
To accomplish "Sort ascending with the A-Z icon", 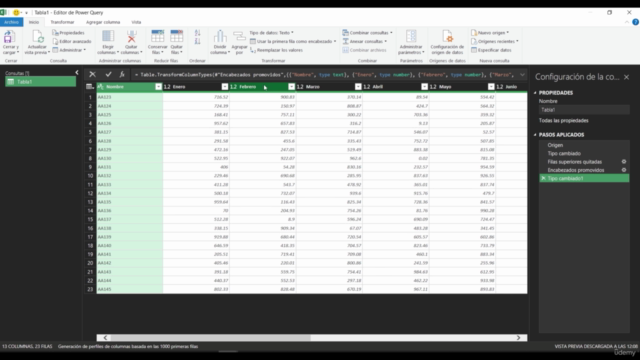I will [198, 33].
